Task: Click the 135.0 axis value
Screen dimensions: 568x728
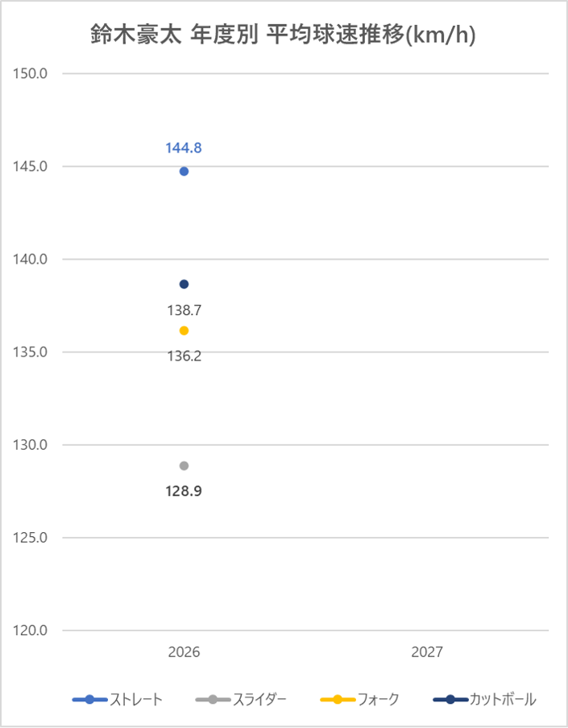Action: tap(30, 352)
